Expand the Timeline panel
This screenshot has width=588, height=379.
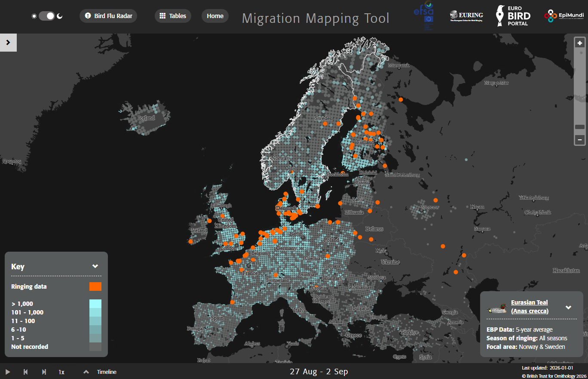(86, 372)
